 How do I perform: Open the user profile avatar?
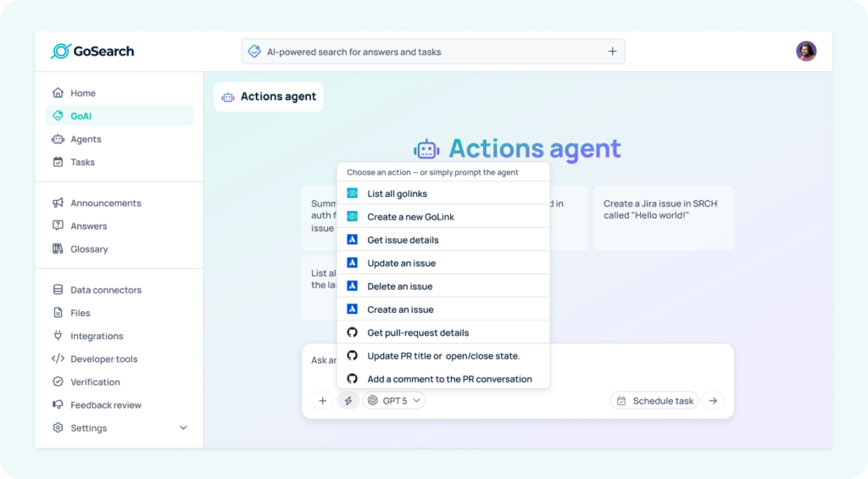point(805,51)
